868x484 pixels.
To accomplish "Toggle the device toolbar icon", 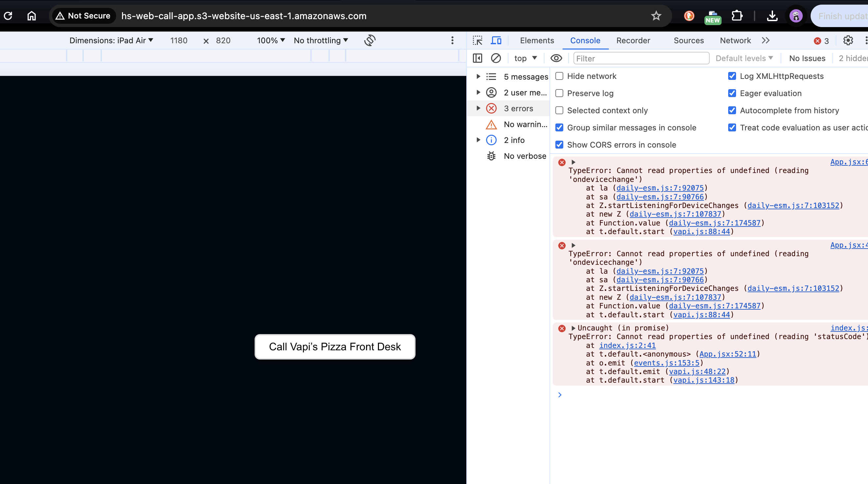I will pyautogui.click(x=496, y=41).
